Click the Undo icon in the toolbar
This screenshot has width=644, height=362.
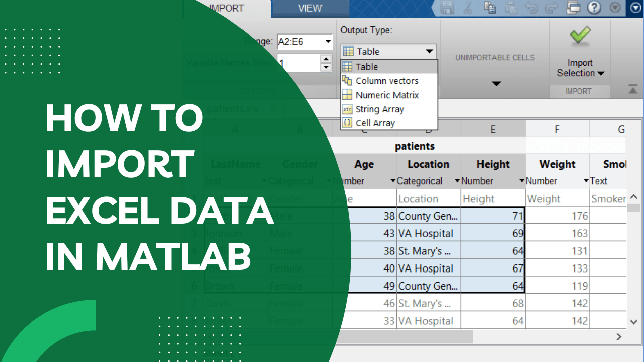click(532, 8)
